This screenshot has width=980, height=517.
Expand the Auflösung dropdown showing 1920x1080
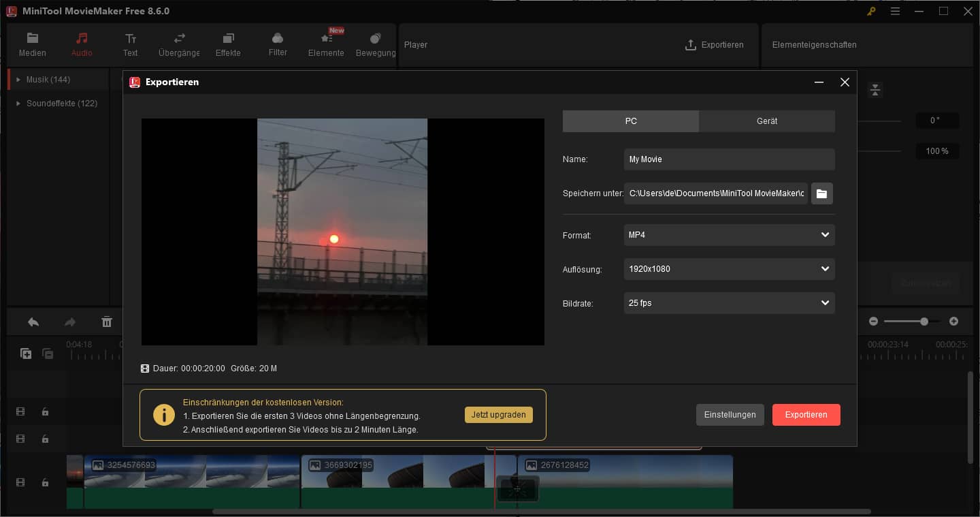(x=729, y=269)
